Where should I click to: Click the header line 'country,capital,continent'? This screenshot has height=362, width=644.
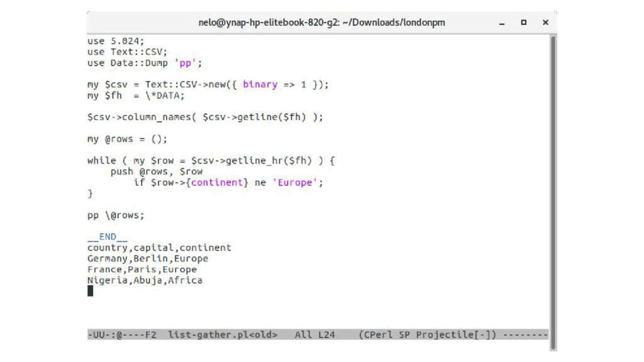click(159, 248)
